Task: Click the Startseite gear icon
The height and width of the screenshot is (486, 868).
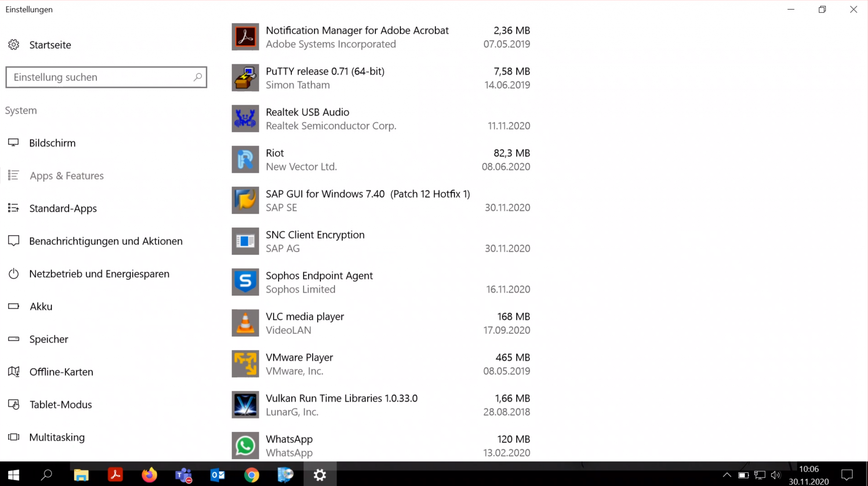Action: (x=14, y=45)
